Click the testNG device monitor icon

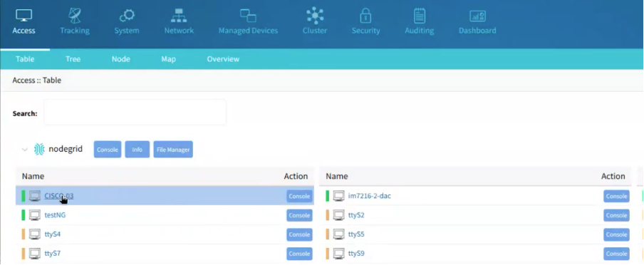point(35,215)
